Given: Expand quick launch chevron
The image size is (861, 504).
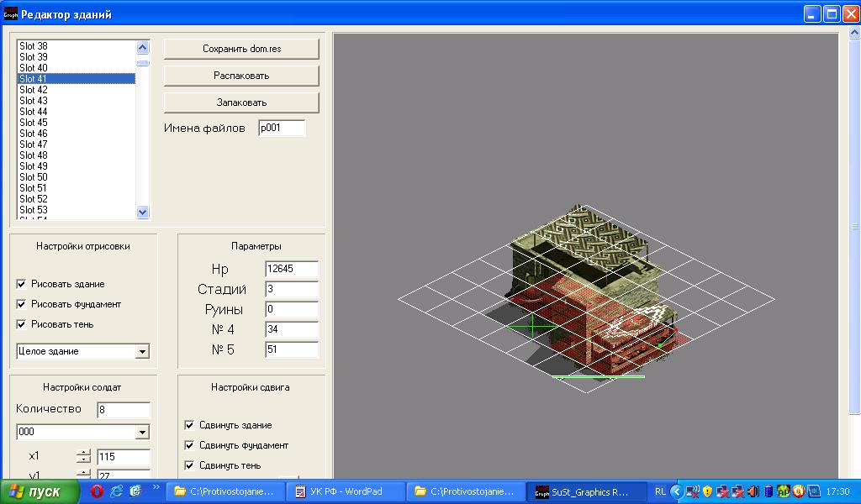Looking at the screenshot, I should point(156,487).
